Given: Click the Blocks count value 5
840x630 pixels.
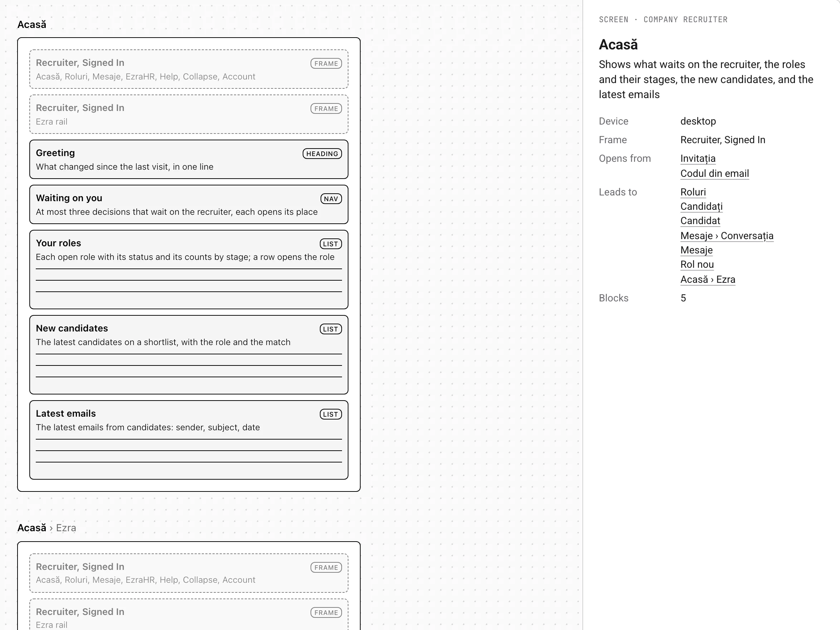Looking at the screenshot, I should click(x=683, y=298).
